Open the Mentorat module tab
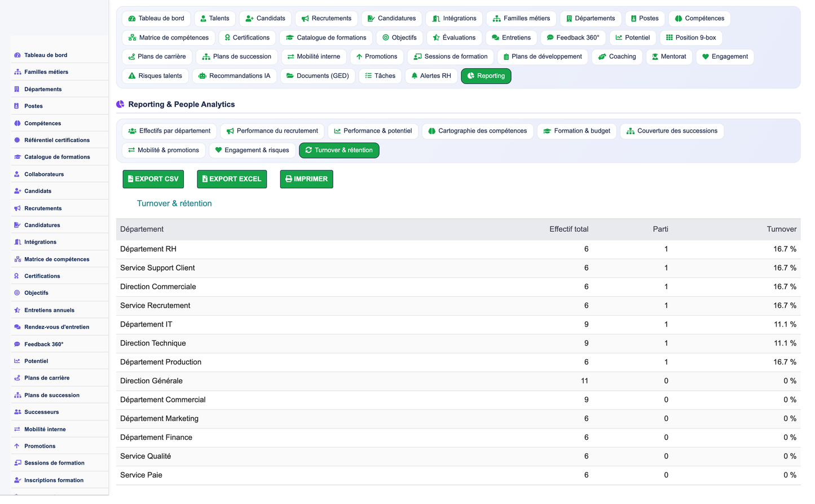815x504 pixels. [669, 57]
